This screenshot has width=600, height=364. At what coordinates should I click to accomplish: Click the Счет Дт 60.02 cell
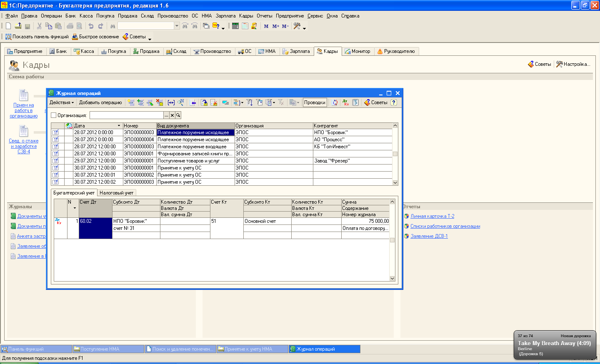95,228
